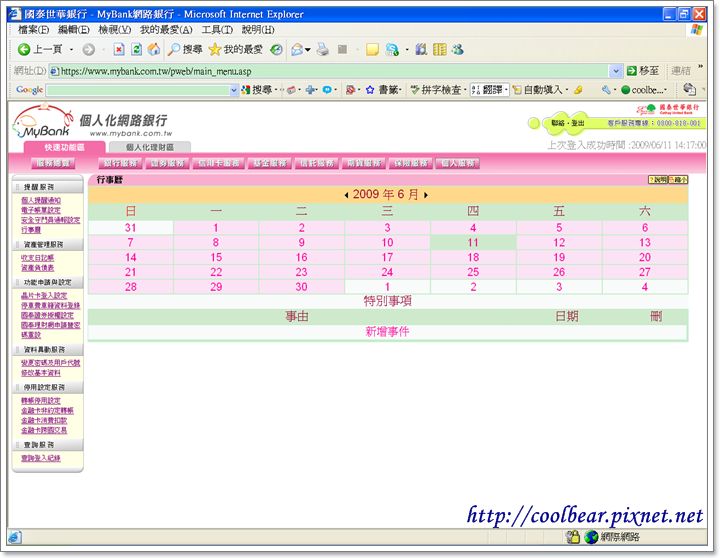Click the 銀行服務 nav button
720x558 pixels.
[x=121, y=163]
